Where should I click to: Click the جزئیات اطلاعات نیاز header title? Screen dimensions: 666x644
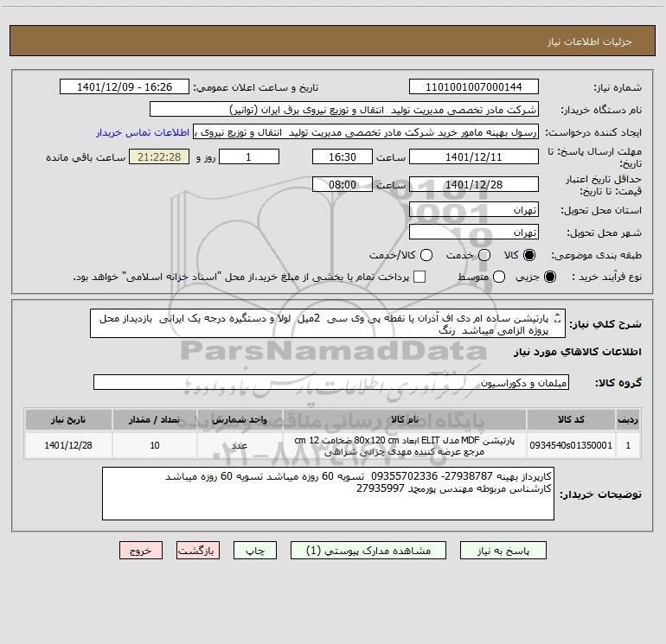[589, 41]
